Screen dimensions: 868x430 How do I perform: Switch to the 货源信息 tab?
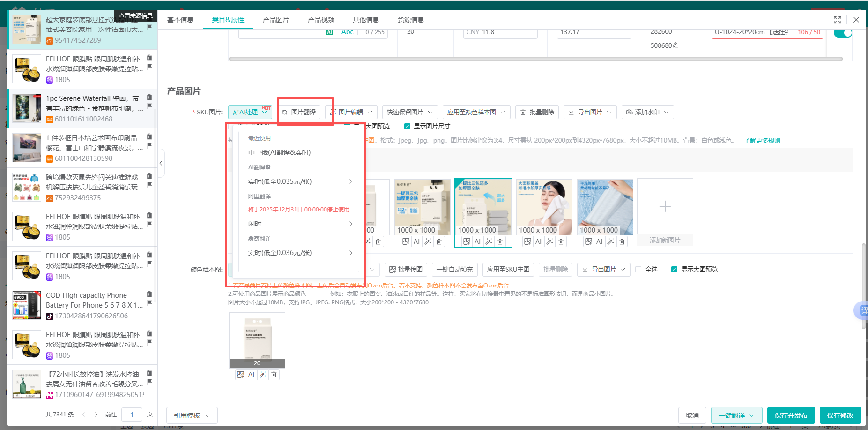coord(411,20)
